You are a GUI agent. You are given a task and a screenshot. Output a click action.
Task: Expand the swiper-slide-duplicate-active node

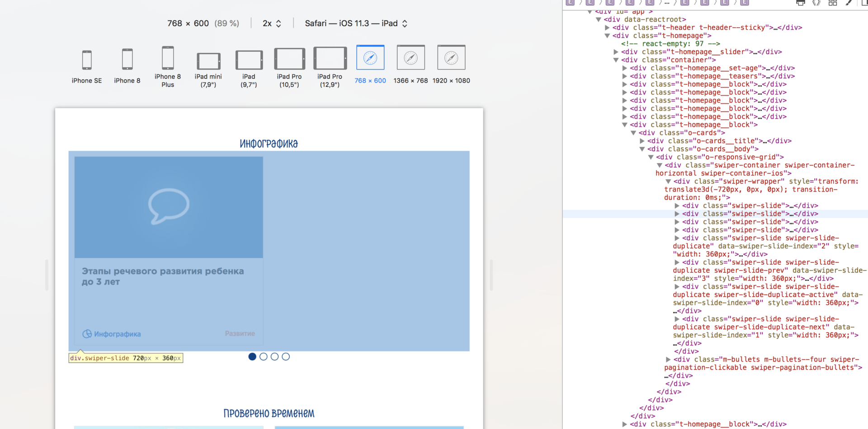click(677, 287)
